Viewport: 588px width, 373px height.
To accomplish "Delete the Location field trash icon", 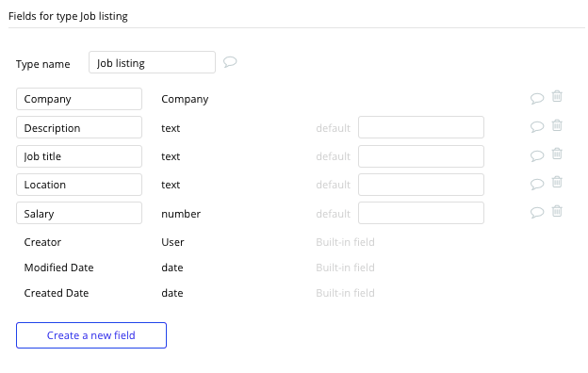I will [557, 182].
